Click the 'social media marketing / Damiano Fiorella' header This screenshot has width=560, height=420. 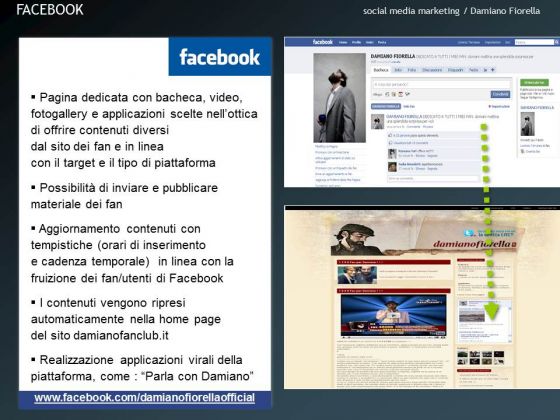click(x=451, y=11)
